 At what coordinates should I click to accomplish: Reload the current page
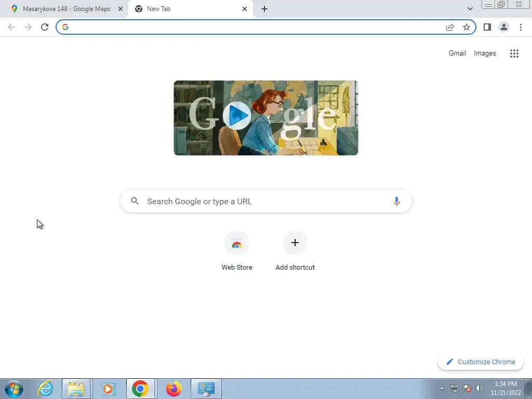pos(45,27)
